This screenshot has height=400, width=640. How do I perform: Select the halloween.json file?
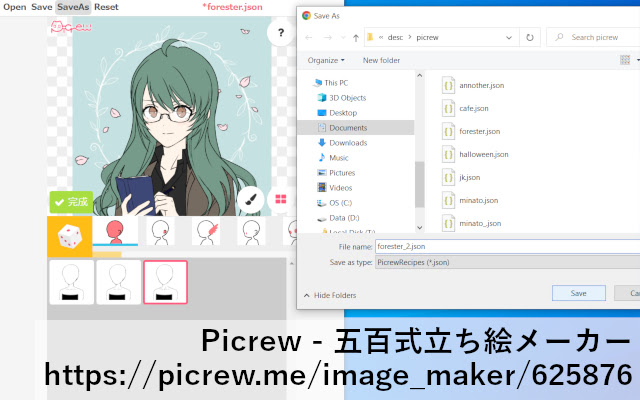tap(475, 154)
